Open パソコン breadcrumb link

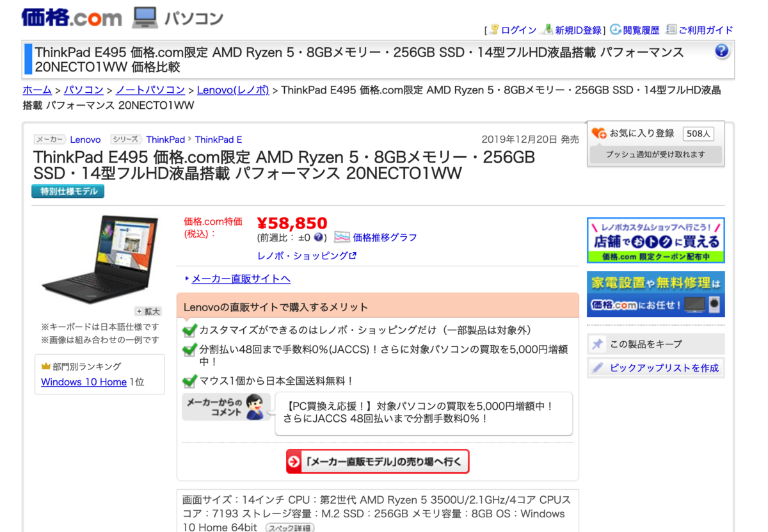(83, 90)
